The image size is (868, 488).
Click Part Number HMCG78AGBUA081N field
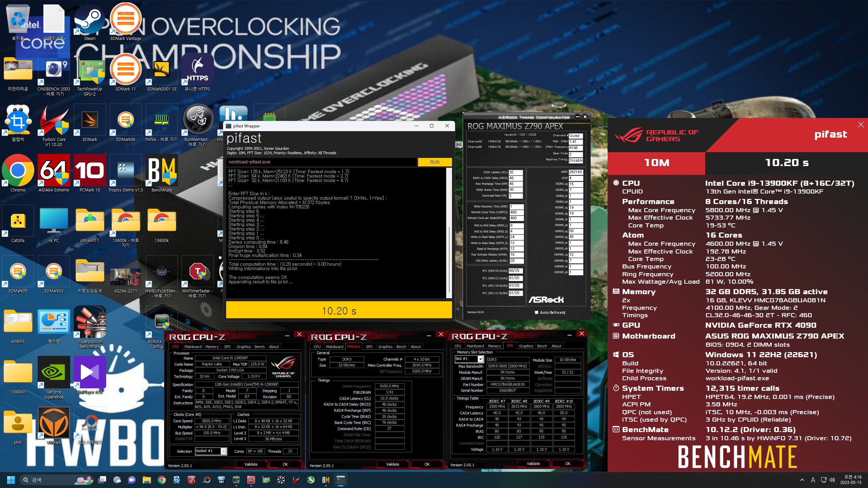[508, 385]
